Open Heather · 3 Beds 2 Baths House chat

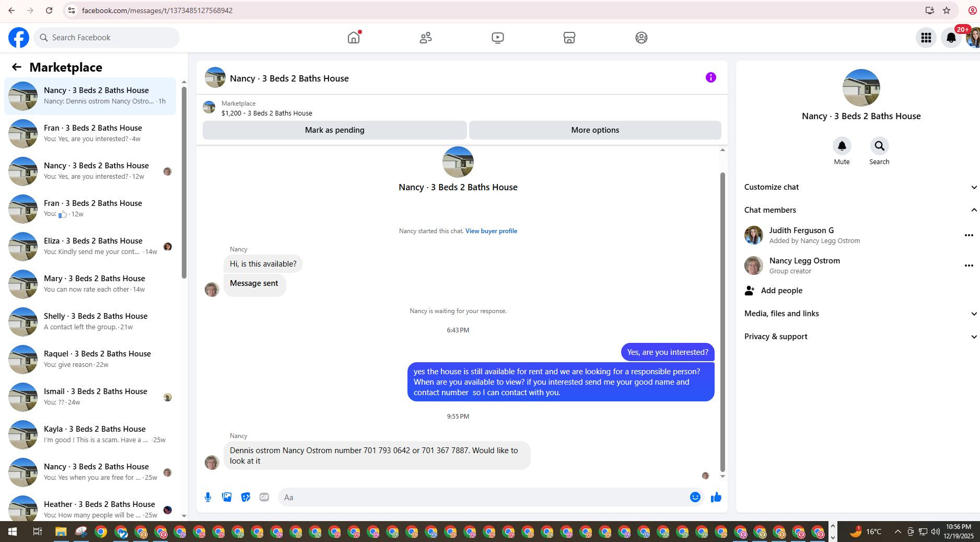[90, 509]
